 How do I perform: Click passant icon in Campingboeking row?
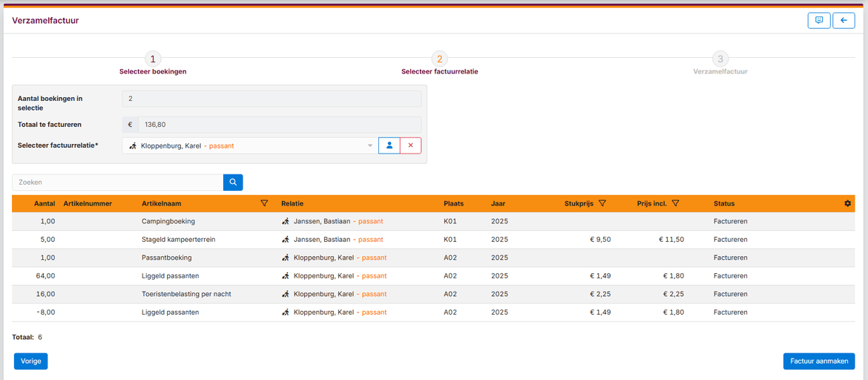click(x=286, y=221)
